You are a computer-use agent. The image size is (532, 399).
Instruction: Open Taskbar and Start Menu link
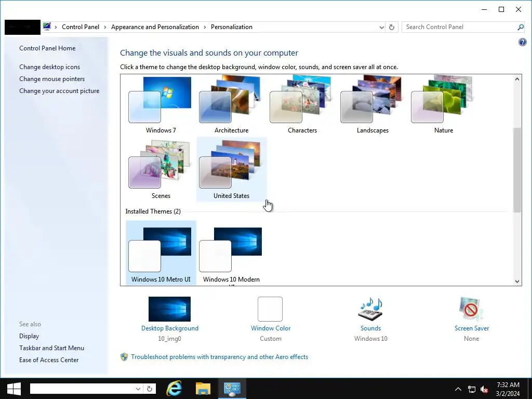tap(51, 348)
